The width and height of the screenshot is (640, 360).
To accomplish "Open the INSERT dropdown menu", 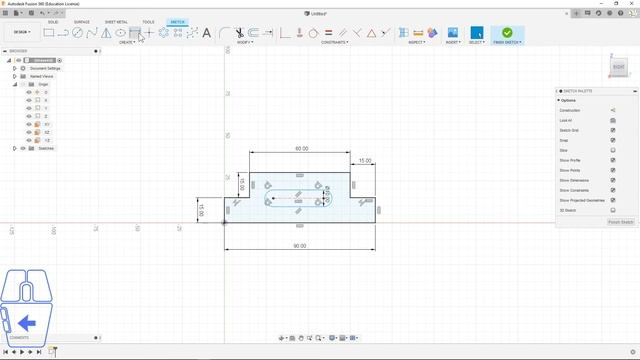I will (x=453, y=42).
